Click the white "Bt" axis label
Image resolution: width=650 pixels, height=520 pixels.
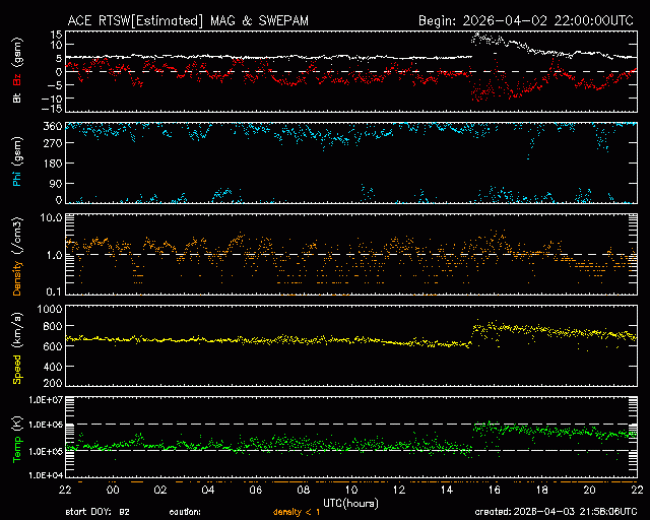coord(17,98)
